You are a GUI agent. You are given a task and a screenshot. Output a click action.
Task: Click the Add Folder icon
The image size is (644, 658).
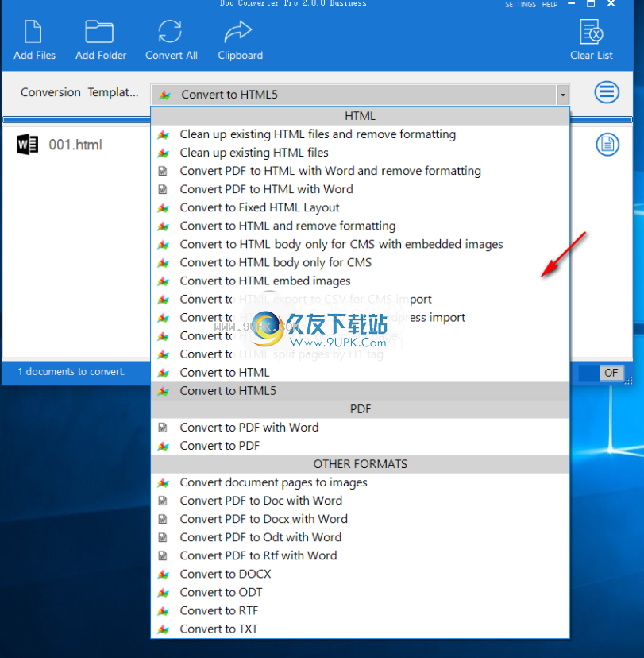[99, 32]
